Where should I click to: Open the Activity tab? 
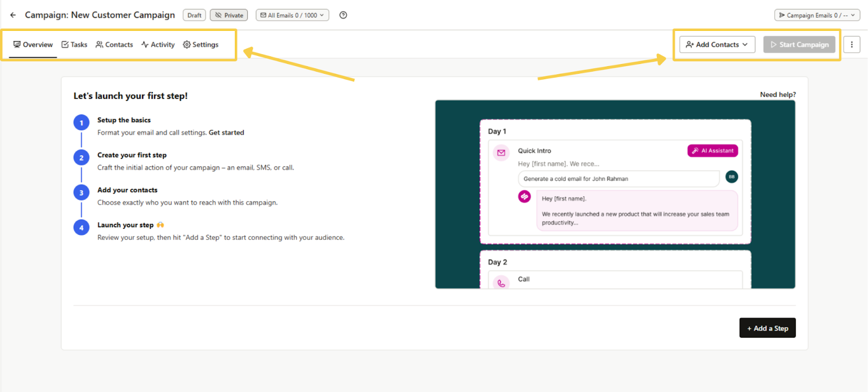(x=158, y=44)
